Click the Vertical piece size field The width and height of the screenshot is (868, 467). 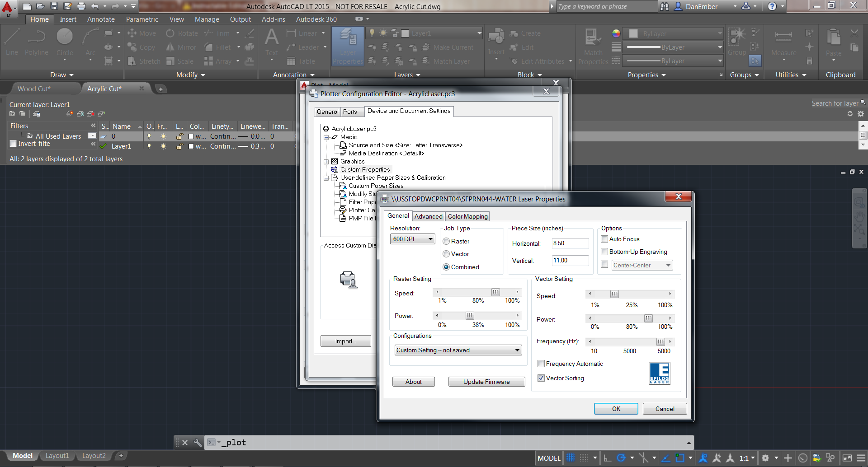click(x=570, y=260)
